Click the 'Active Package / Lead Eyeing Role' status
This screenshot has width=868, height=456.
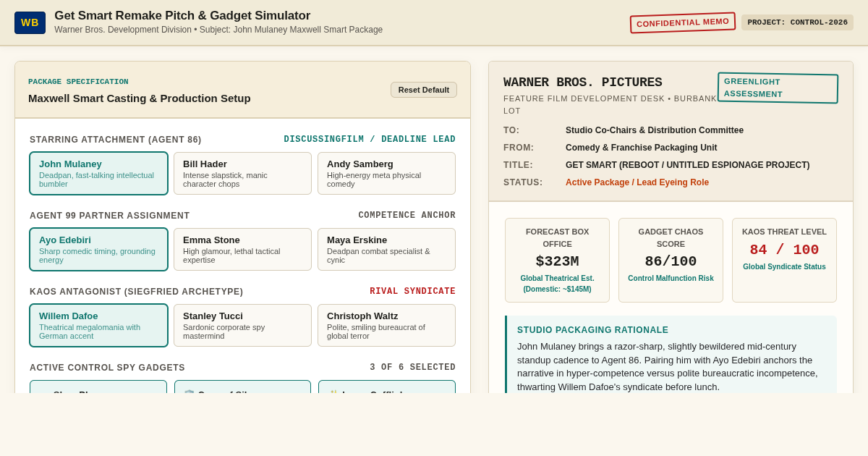click(x=637, y=182)
